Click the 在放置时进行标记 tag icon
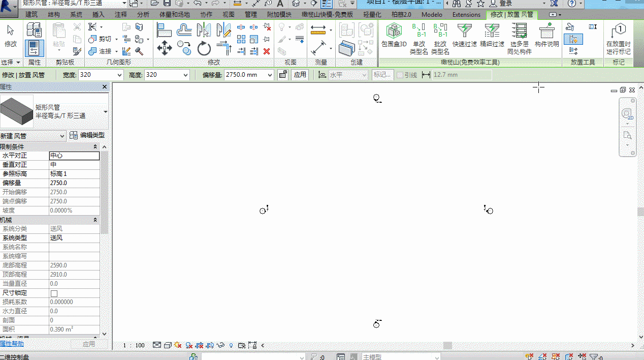Viewport: 644px width, 360px height. pos(618,39)
